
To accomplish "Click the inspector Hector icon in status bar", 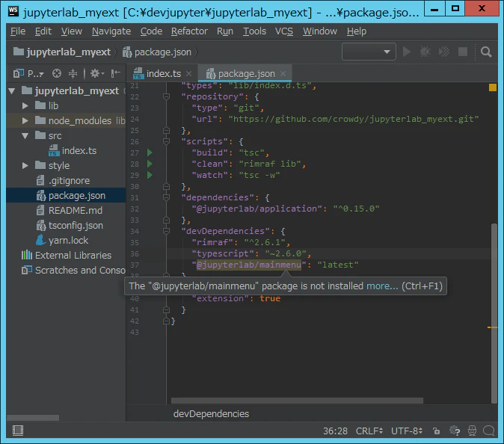I will (472, 431).
